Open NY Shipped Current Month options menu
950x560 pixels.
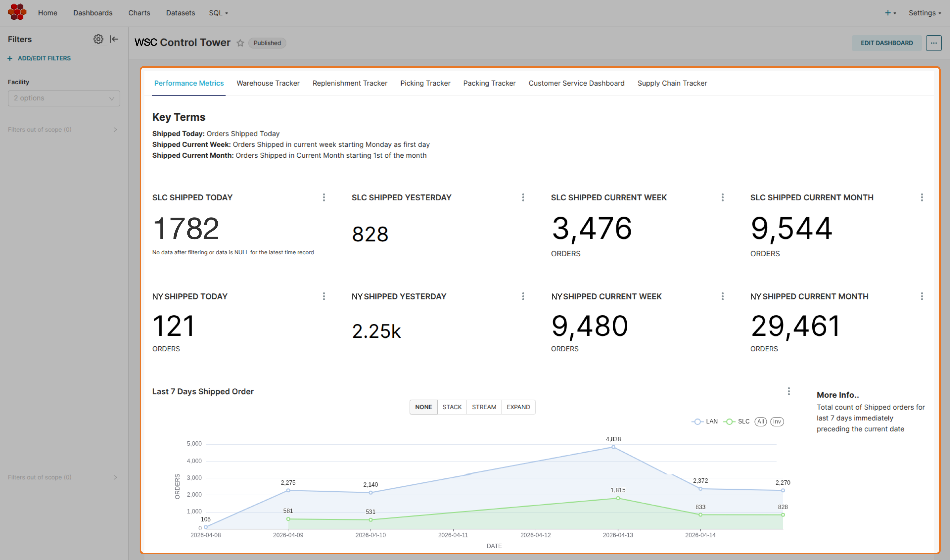pyautogui.click(x=921, y=296)
